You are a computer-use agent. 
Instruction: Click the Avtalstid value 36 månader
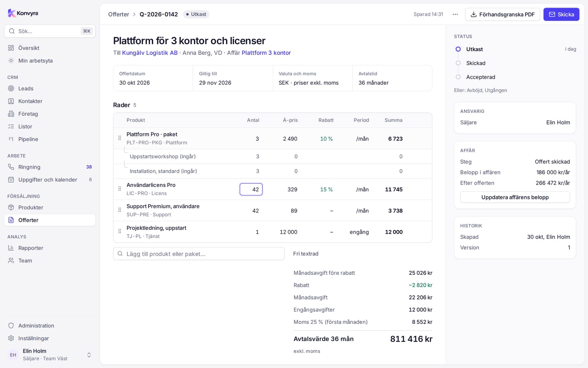point(373,83)
